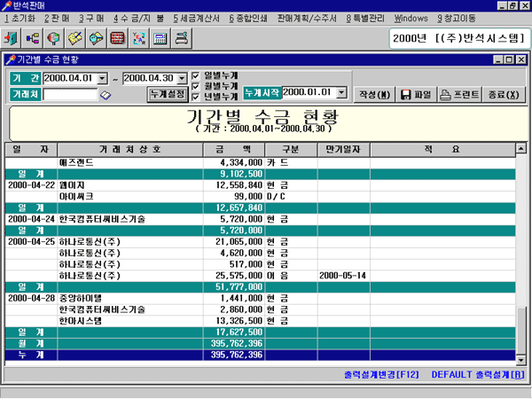Click the exit door toolbar icon

pos(12,38)
